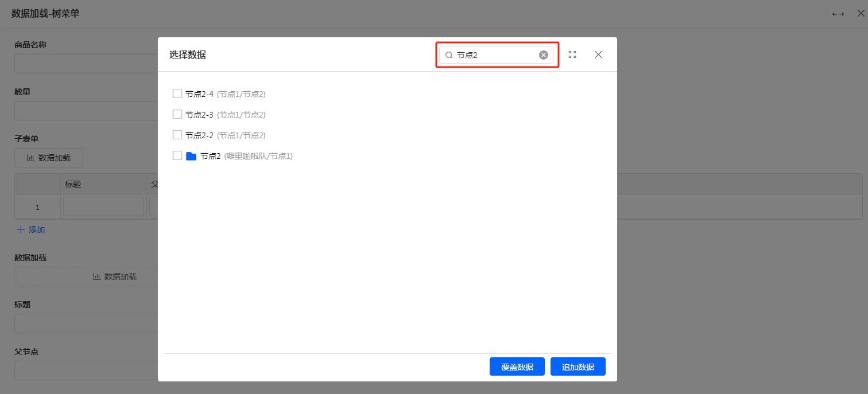Focus the search field containing 节点2
868x394 pixels.
pyautogui.click(x=495, y=55)
